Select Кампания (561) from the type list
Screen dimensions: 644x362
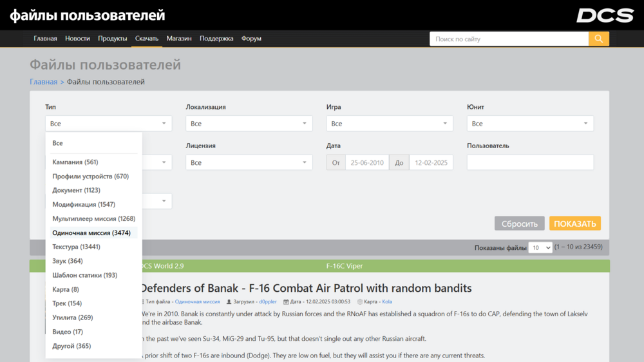75,162
